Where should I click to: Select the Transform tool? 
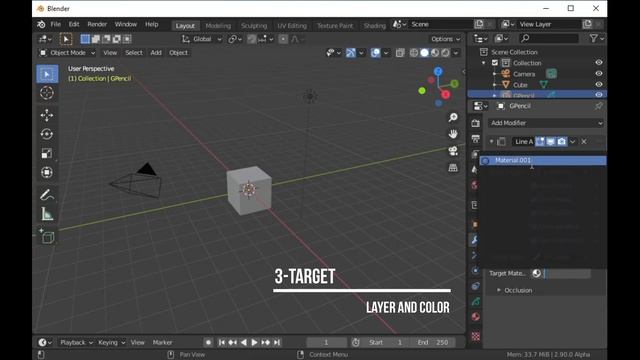(47, 172)
